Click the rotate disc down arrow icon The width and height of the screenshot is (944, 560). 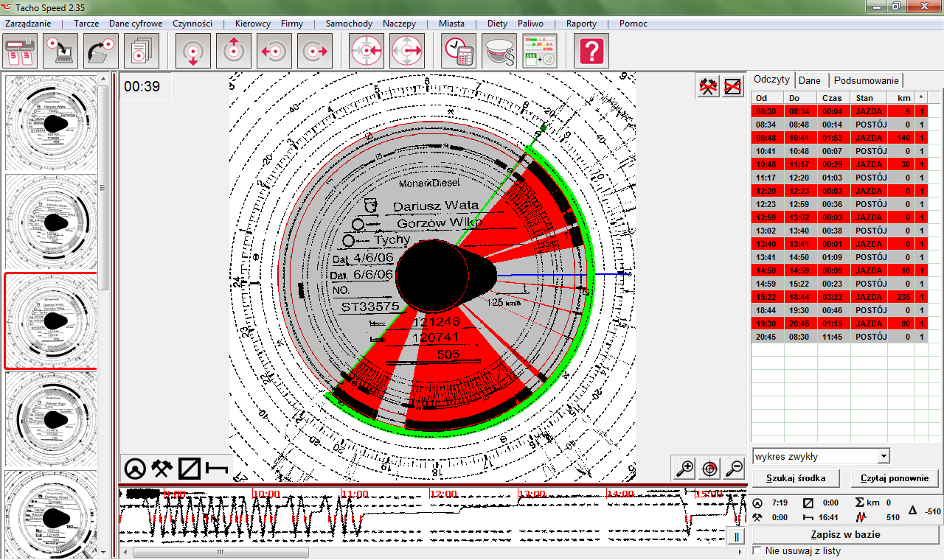coord(193,51)
